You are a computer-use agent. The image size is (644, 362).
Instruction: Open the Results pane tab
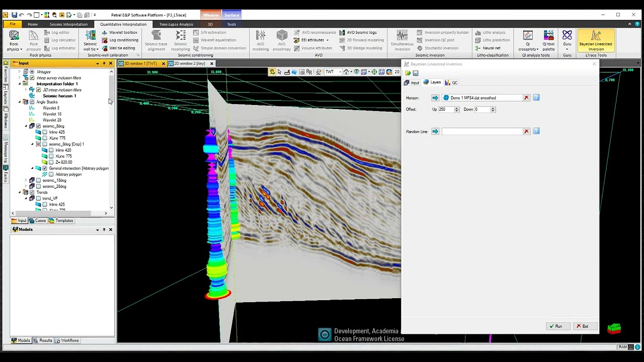[43, 340]
